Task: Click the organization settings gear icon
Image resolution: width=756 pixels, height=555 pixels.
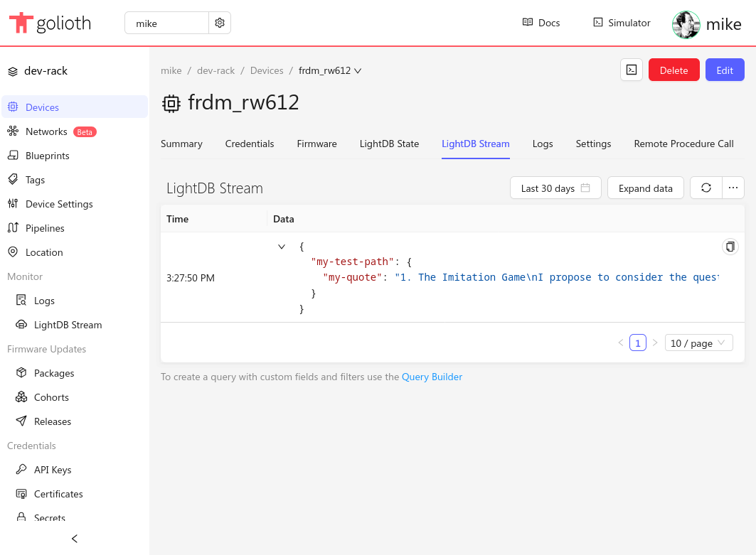Action: click(x=220, y=23)
